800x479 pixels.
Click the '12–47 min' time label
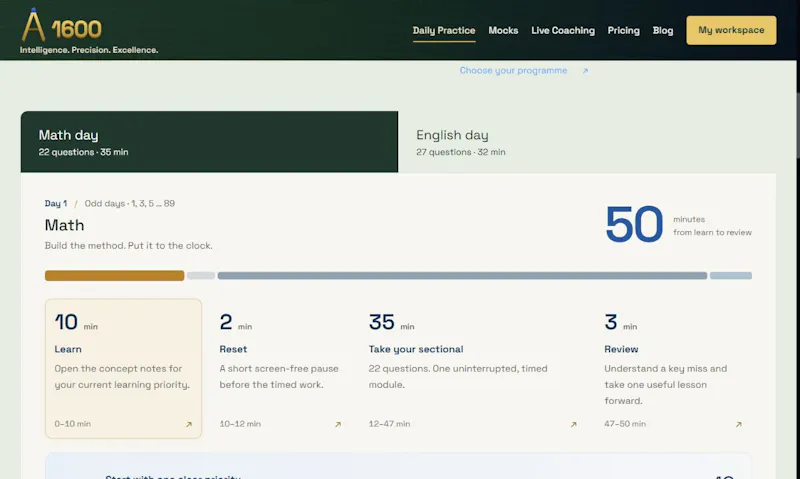coord(389,424)
